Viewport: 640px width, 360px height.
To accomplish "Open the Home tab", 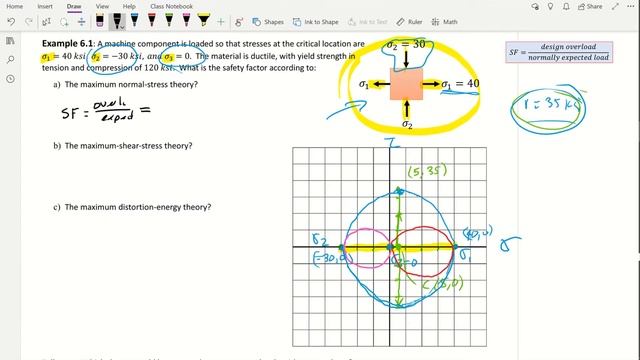I will click(15, 7).
